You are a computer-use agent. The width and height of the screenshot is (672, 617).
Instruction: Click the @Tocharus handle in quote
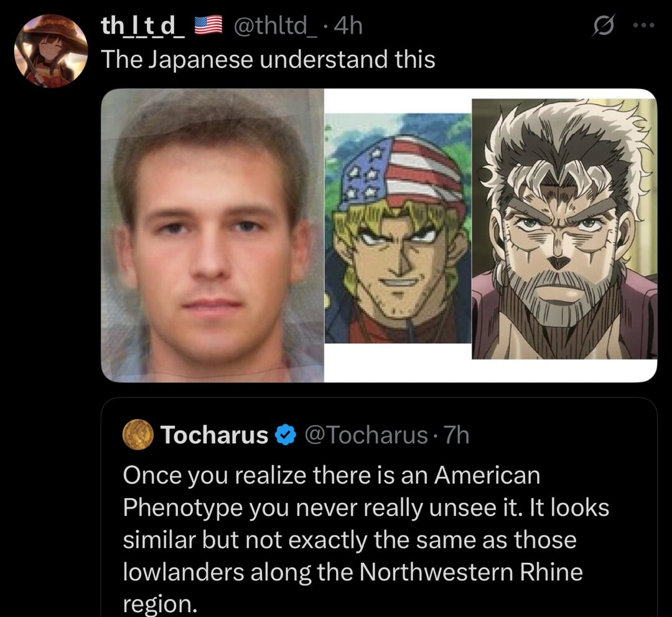pyautogui.click(x=365, y=435)
